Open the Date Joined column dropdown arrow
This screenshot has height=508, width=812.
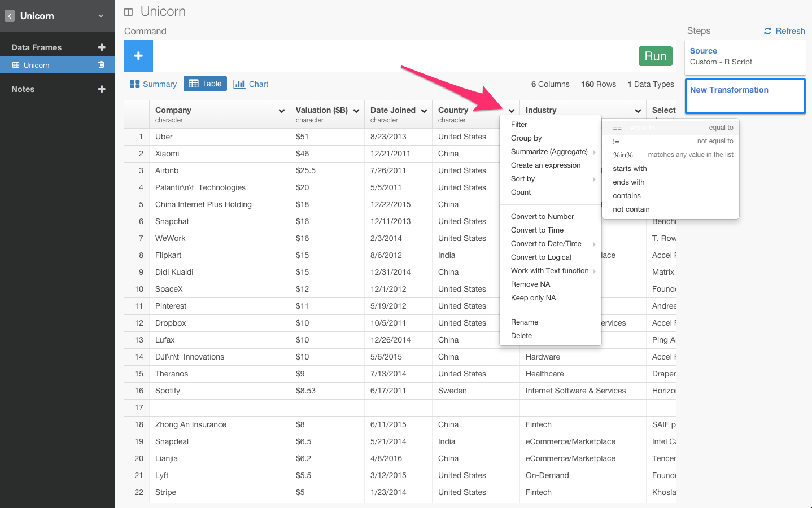point(424,111)
